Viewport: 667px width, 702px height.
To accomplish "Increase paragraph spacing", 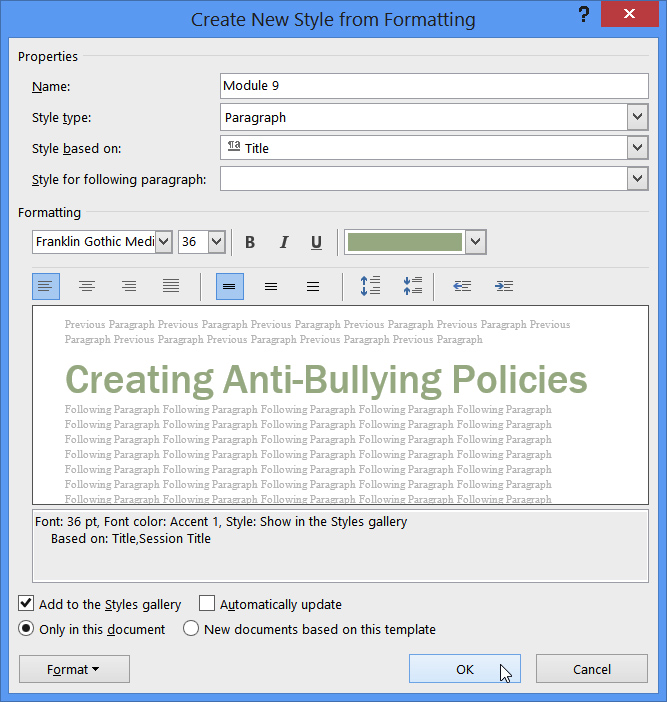I will coord(370,286).
